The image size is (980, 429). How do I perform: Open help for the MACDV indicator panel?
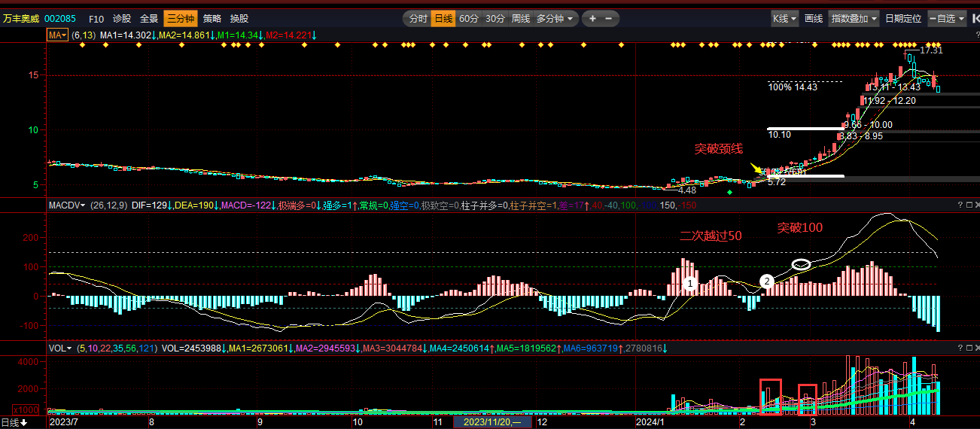pos(960,205)
